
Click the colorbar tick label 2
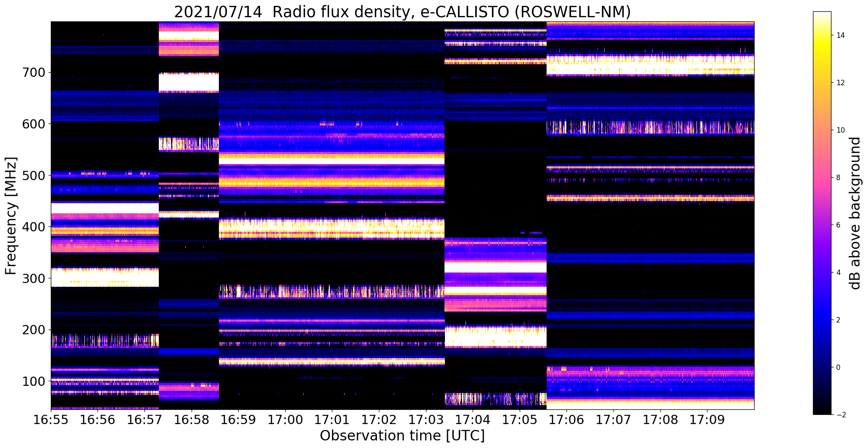pos(839,320)
